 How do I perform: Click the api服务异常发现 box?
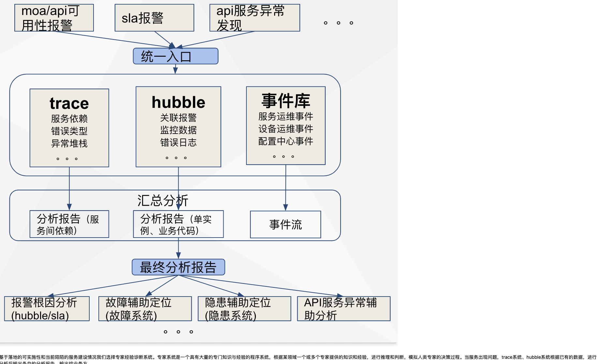(255, 18)
